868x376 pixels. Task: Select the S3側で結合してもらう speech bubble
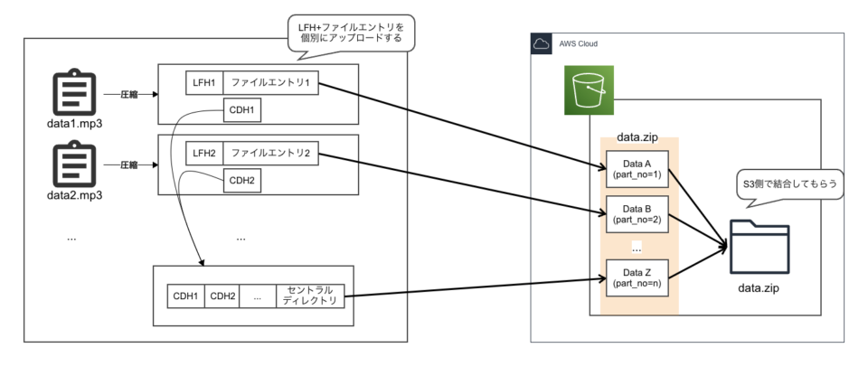[789, 184]
